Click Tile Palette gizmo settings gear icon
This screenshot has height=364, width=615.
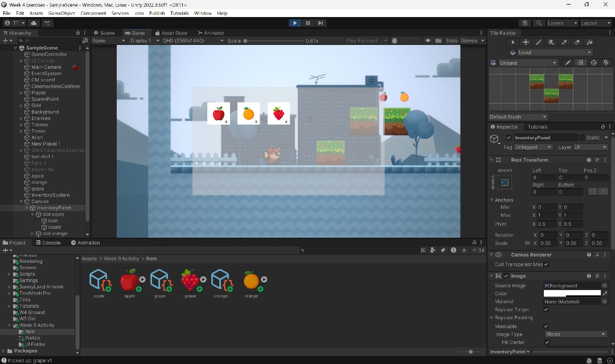(606, 63)
